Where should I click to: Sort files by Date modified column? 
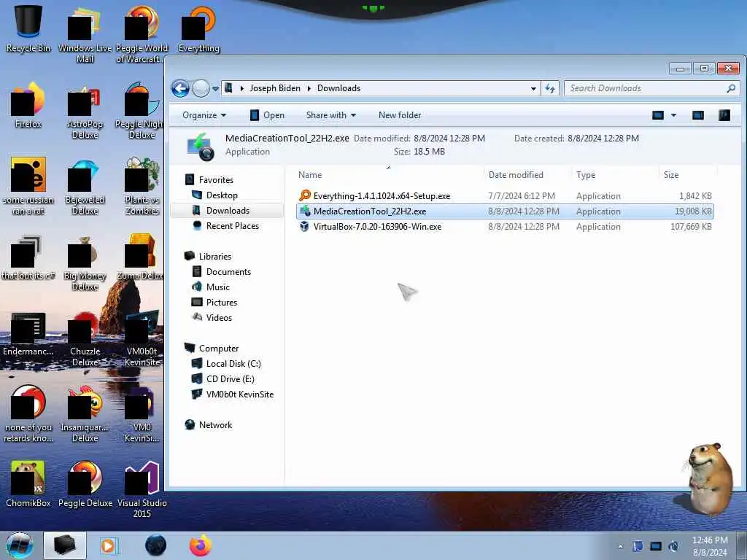click(527, 175)
